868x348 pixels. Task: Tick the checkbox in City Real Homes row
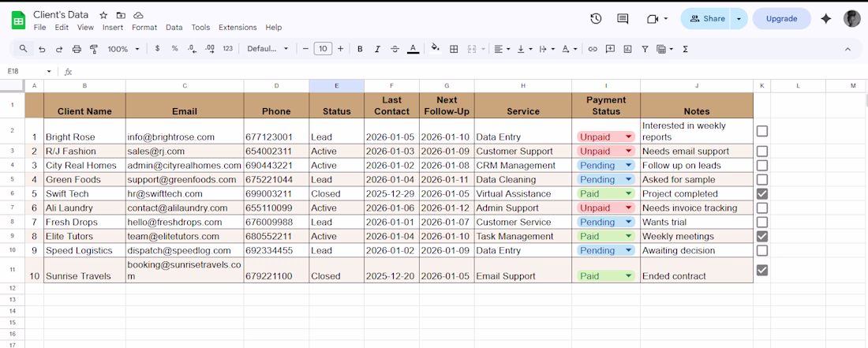click(762, 166)
